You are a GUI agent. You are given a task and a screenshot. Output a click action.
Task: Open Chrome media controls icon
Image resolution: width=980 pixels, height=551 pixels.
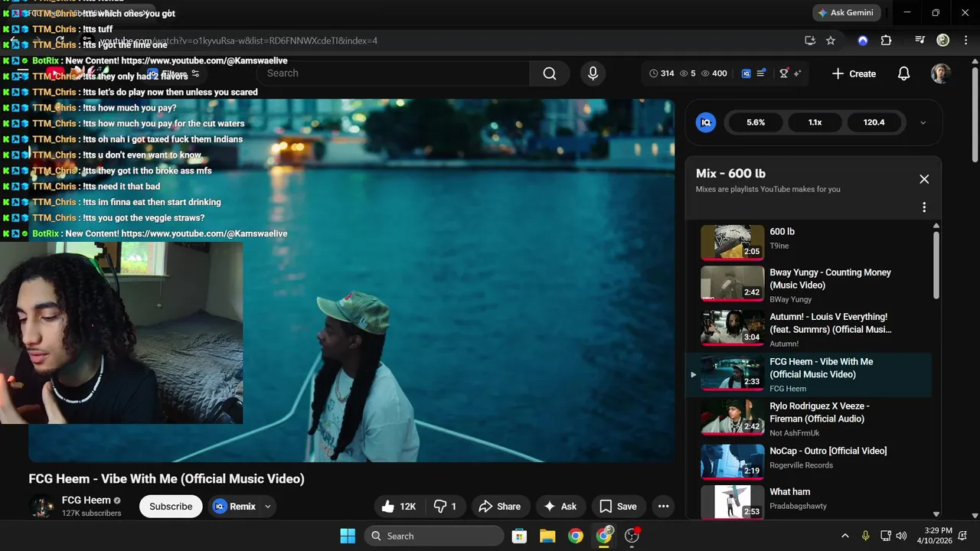[x=920, y=41]
